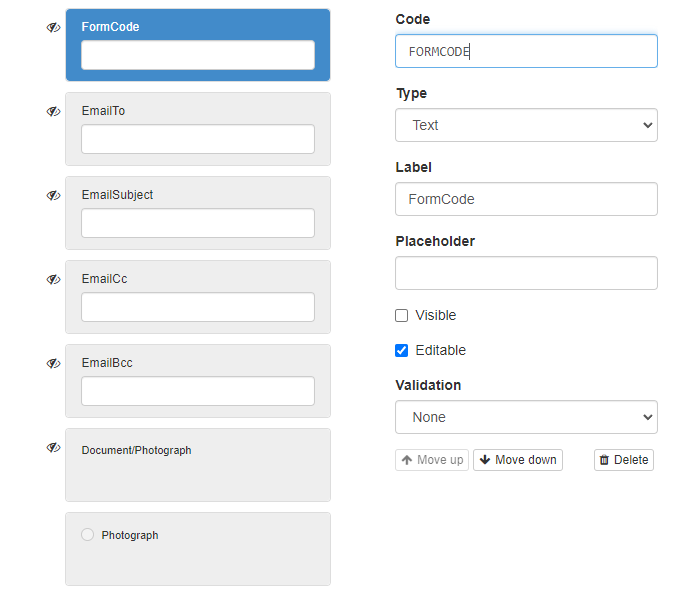Click the hidden-eye icon beside EmailSubject
Viewport: 674px width, 595px height.
click(53, 195)
